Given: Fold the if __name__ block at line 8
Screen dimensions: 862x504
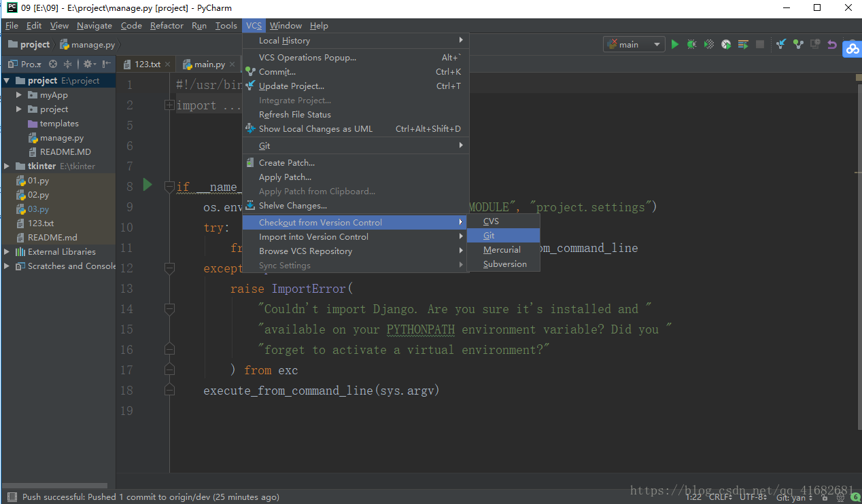Looking at the screenshot, I should (169, 187).
